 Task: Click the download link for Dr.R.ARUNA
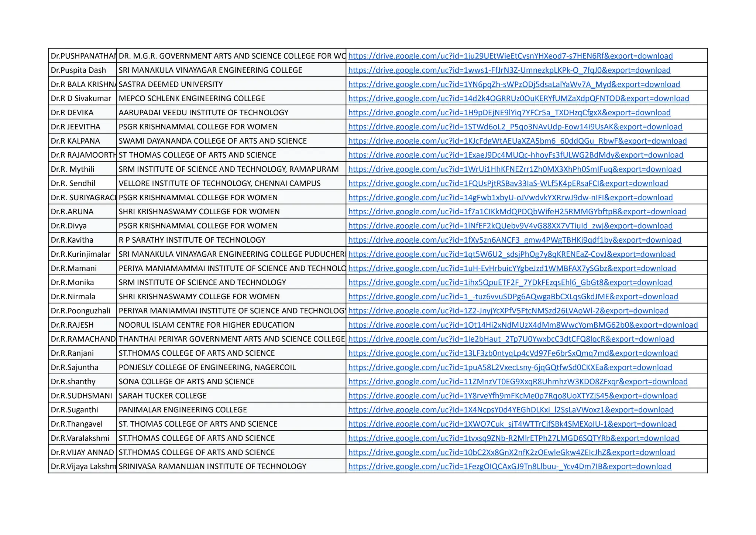(517, 212)
